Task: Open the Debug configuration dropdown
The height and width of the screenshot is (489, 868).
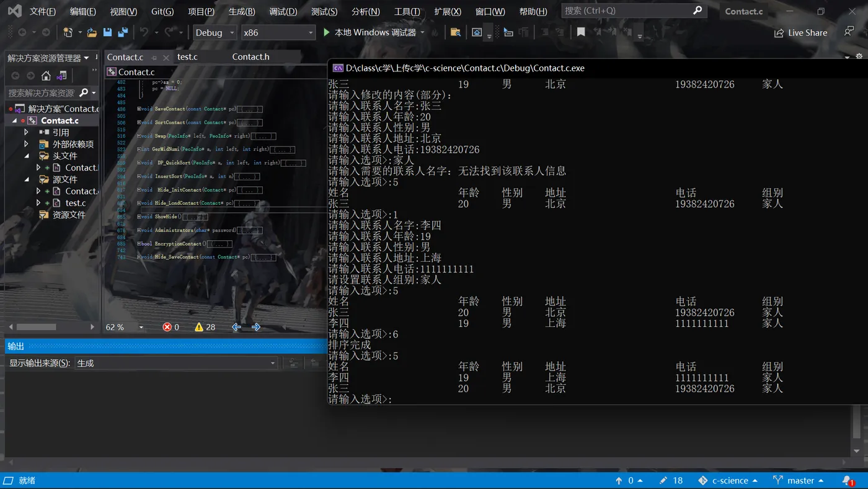Action: [215, 32]
